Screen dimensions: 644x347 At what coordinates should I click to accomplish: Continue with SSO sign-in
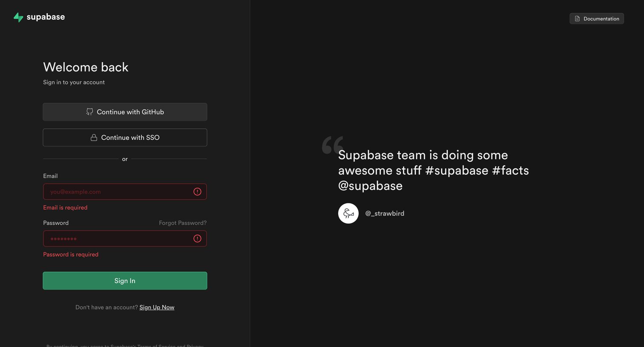coord(125,137)
